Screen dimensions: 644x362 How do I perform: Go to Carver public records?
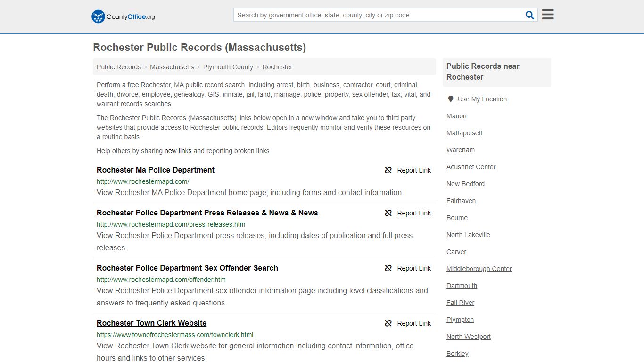point(456,252)
